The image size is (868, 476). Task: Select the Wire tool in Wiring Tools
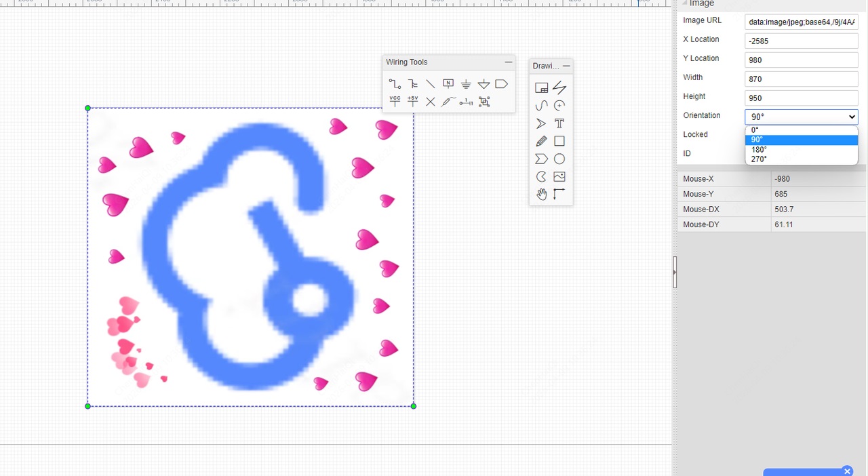395,84
